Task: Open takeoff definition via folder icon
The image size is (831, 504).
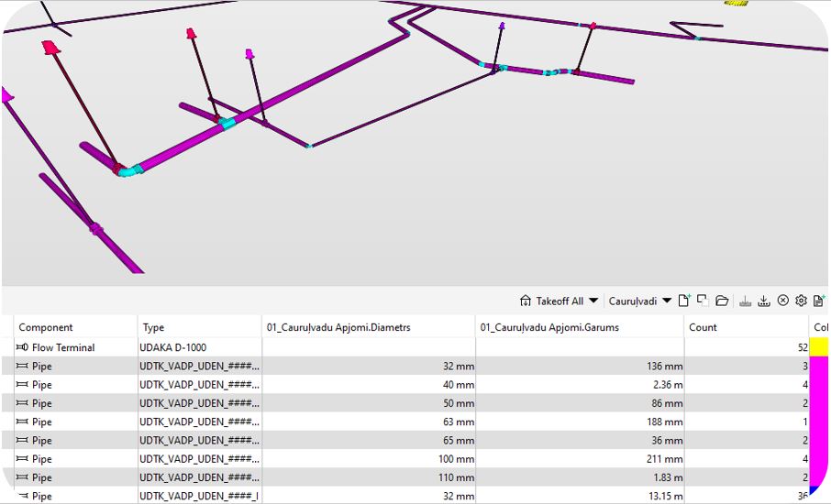Action: [722, 301]
